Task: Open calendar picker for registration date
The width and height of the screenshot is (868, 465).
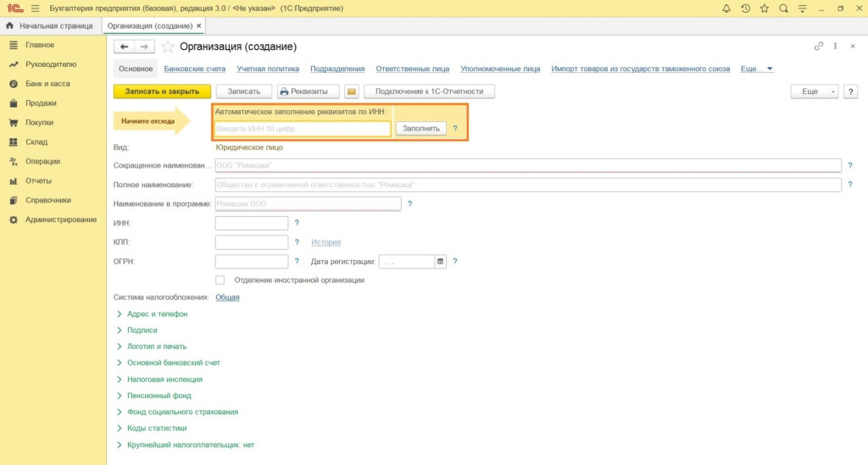Action: coord(440,262)
